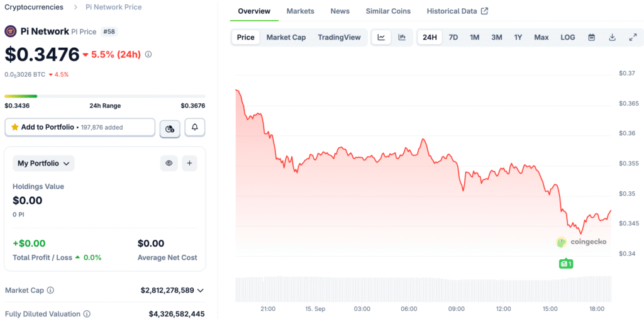The image size is (644, 319).
Task: Click the 24h low value $0.3436
Action: pyautogui.click(x=17, y=106)
